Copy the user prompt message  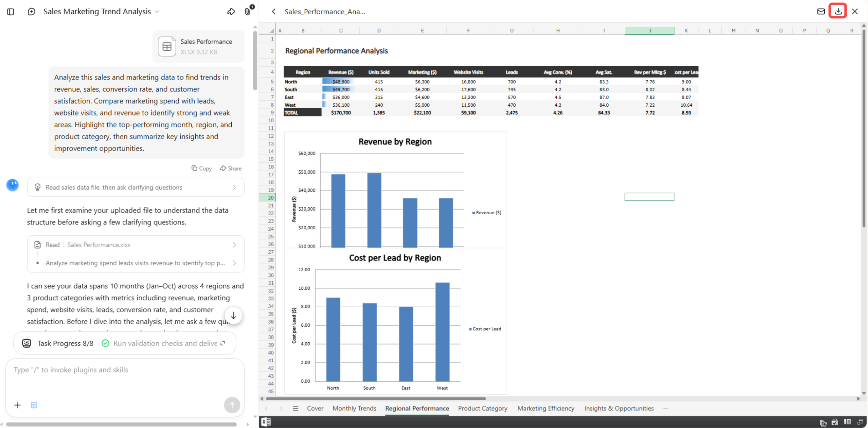point(201,168)
